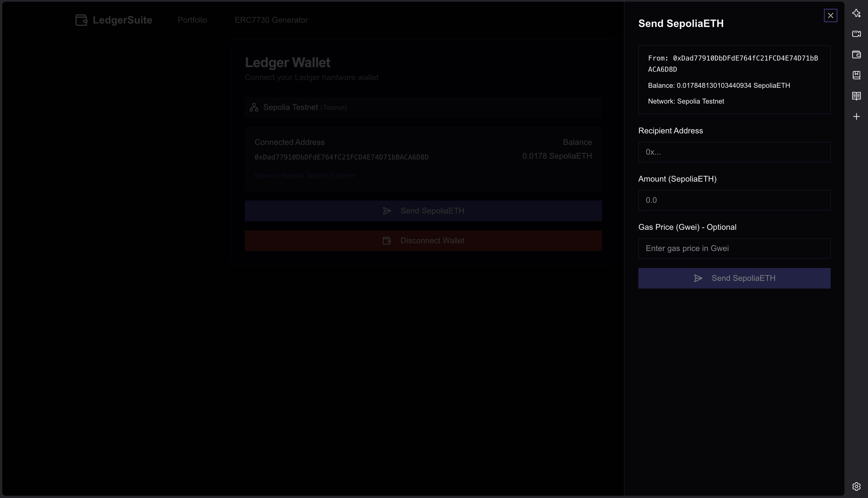Close the Send SepoliaETH side panel

coord(830,15)
